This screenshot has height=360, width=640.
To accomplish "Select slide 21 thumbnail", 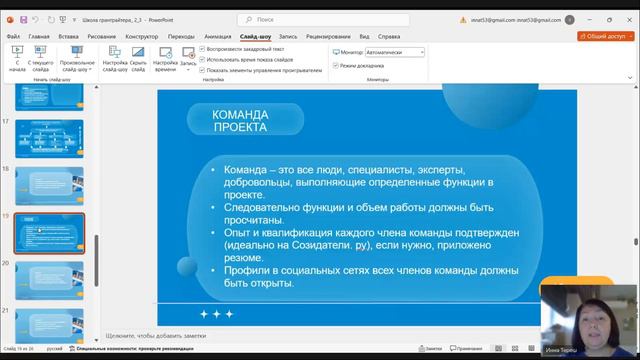I will tap(49, 326).
